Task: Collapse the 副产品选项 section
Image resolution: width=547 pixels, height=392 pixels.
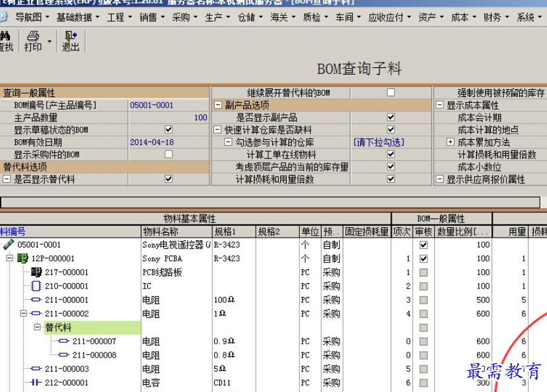Action: pyautogui.click(x=218, y=104)
